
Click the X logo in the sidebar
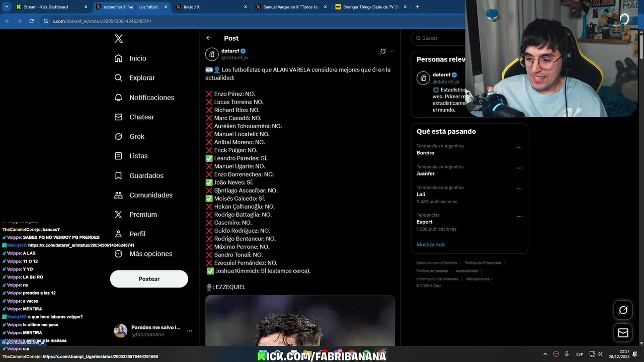(x=118, y=39)
